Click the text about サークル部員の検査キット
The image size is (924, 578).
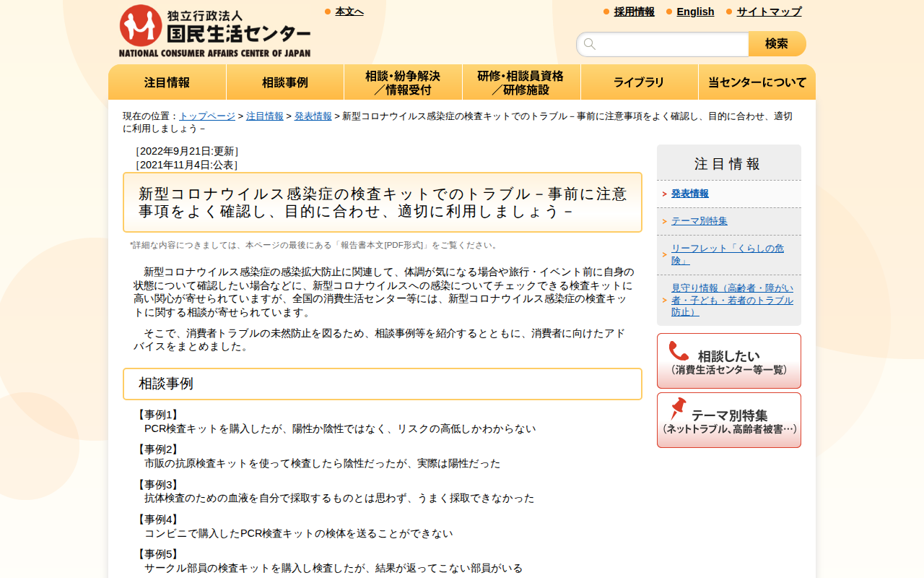(x=334, y=568)
